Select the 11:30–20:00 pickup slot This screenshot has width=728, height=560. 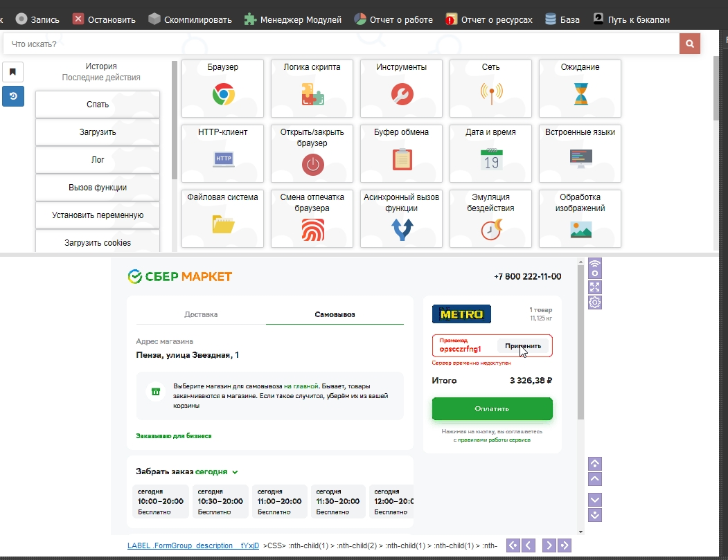[338, 501]
